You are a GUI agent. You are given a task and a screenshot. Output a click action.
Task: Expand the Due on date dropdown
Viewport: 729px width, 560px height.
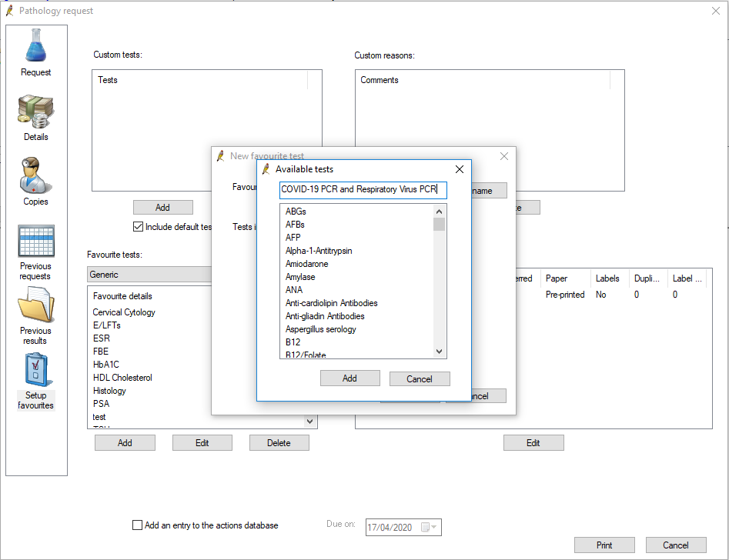point(436,528)
